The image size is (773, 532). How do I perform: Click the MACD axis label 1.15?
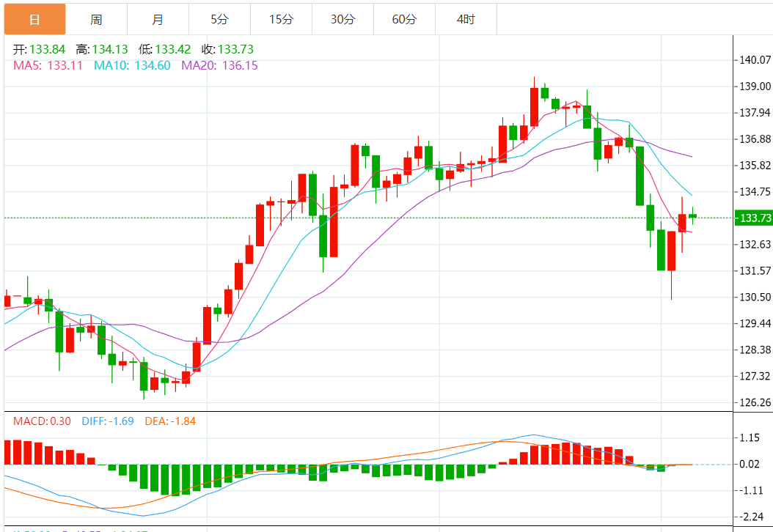point(750,438)
